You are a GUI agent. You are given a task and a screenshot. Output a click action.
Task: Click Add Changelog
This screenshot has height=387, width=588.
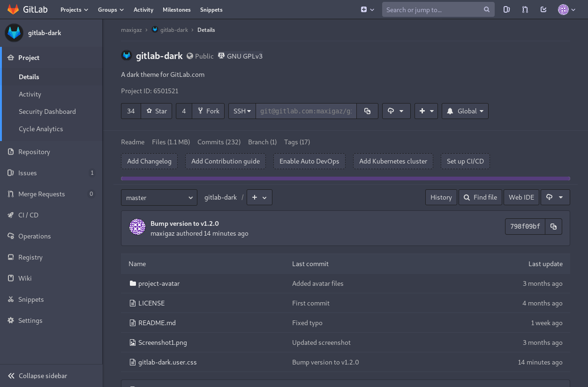(x=149, y=161)
